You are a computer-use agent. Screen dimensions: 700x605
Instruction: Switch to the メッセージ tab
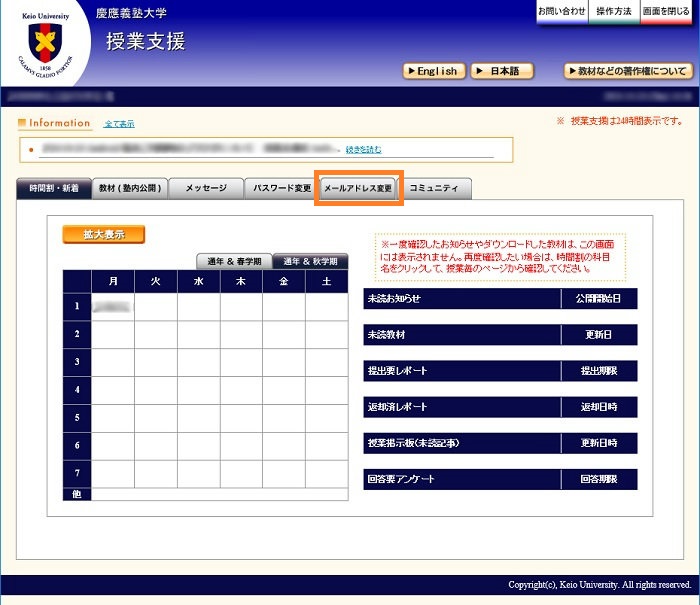click(205, 188)
